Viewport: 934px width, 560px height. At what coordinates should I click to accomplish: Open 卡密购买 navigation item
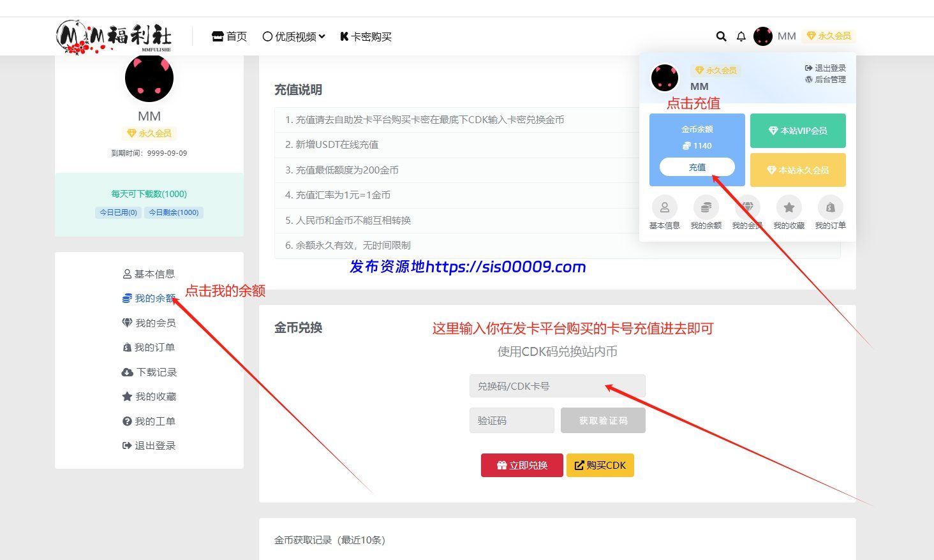pyautogui.click(x=366, y=36)
